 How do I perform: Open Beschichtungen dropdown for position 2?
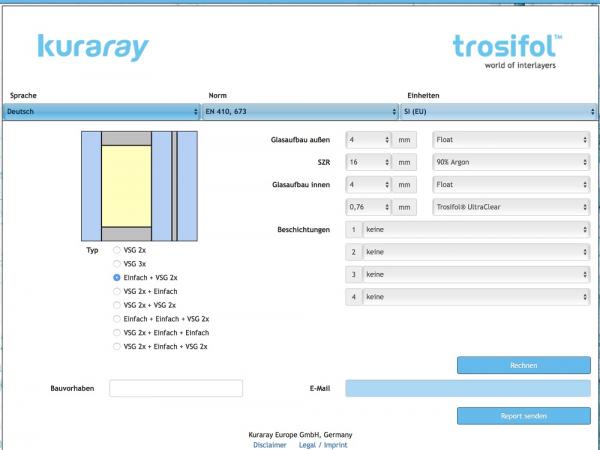pyautogui.click(x=476, y=252)
